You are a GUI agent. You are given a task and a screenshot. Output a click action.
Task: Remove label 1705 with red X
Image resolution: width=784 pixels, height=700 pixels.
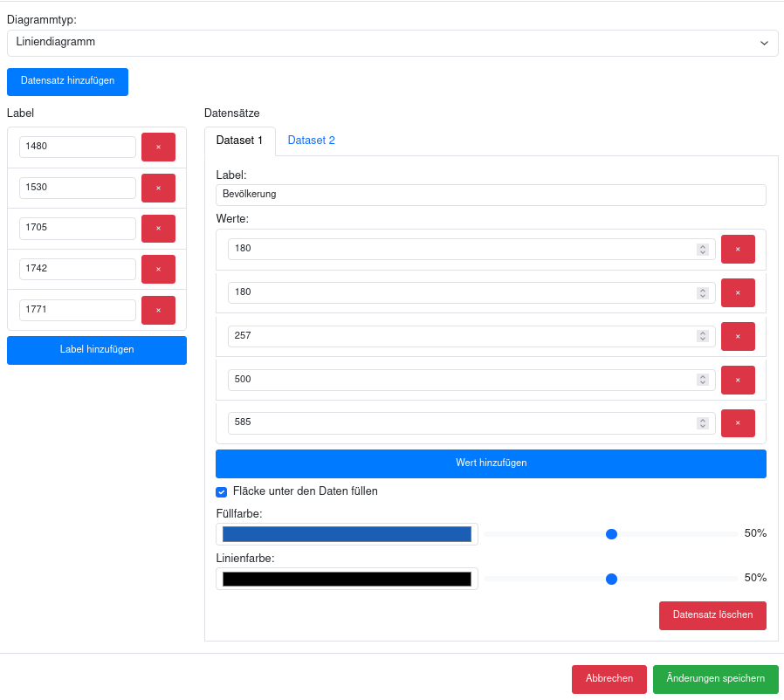pyautogui.click(x=158, y=229)
